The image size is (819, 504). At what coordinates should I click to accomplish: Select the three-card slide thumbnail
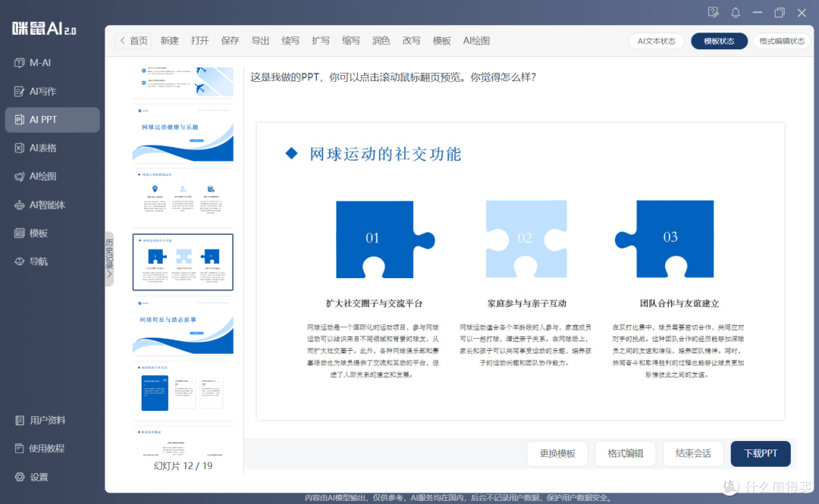point(183,390)
